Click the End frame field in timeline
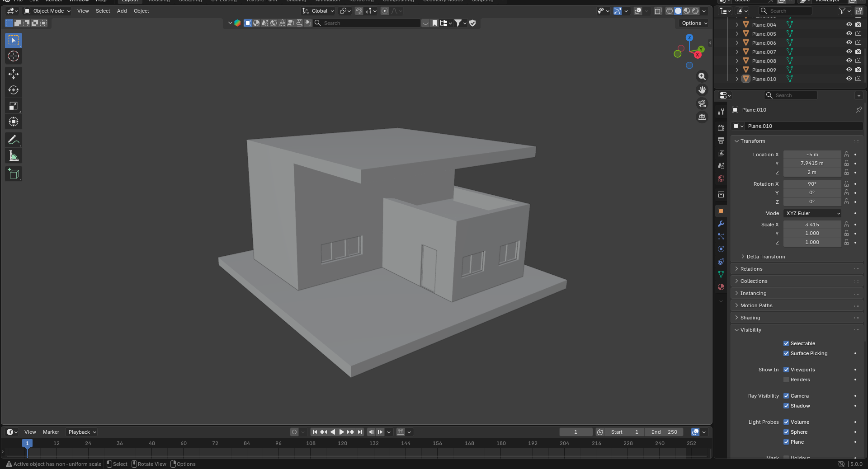868x469 pixels. click(664, 432)
